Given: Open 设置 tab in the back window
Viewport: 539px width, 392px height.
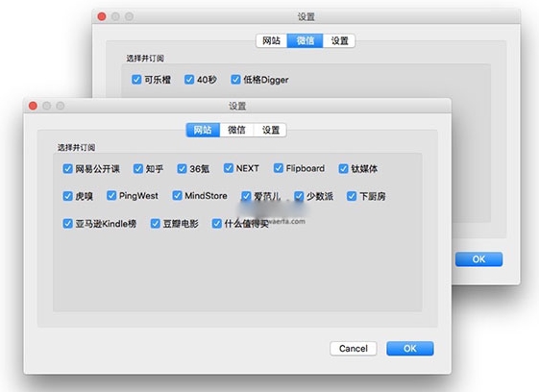Looking at the screenshot, I should coord(339,40).
